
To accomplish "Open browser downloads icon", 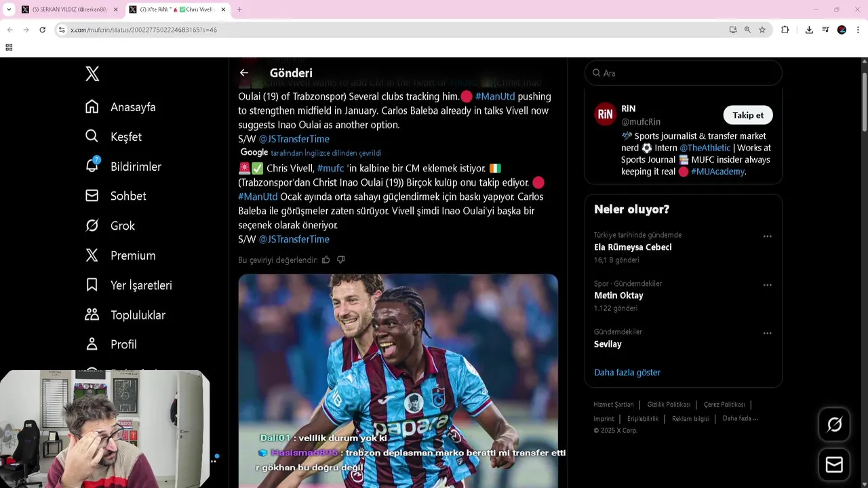I will click(809, 30).
